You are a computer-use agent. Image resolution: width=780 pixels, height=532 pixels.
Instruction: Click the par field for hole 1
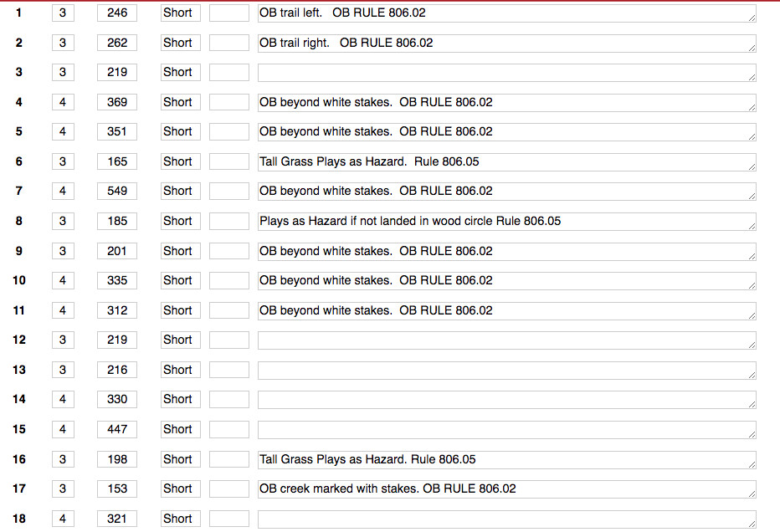63,13
